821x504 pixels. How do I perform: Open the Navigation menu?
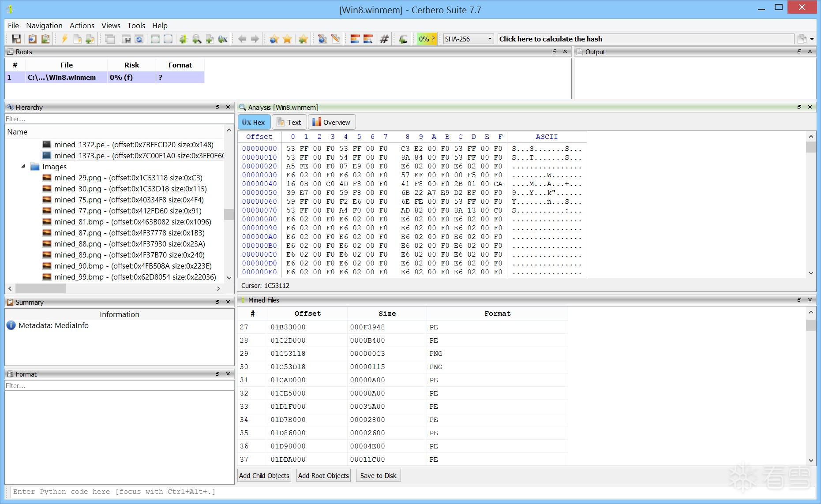[x=44, y=26]
